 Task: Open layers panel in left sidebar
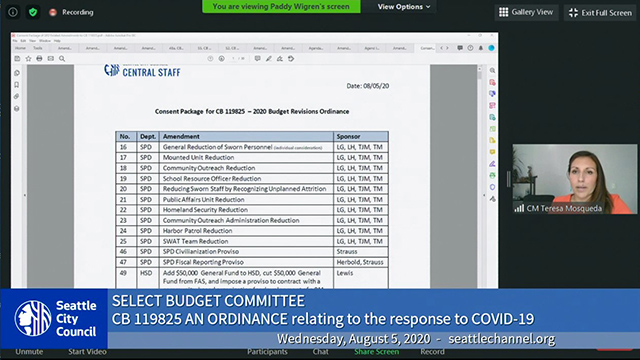pyautogui.click(x=17, y=109)
